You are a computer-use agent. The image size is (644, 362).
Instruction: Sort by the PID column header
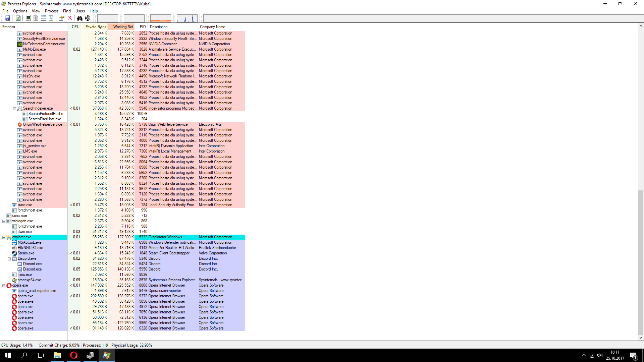tap(142, 27)
